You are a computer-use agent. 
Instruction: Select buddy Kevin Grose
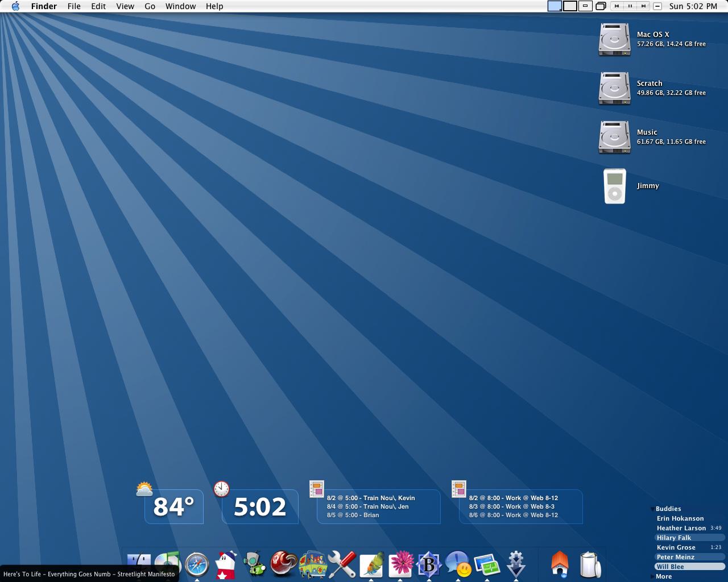(x=676, y=547)
